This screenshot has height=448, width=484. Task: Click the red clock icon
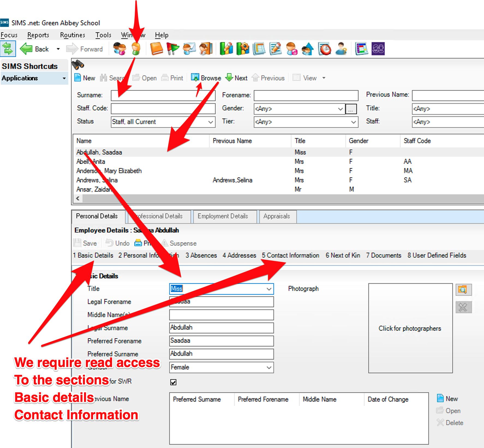(x=325, y=49)
